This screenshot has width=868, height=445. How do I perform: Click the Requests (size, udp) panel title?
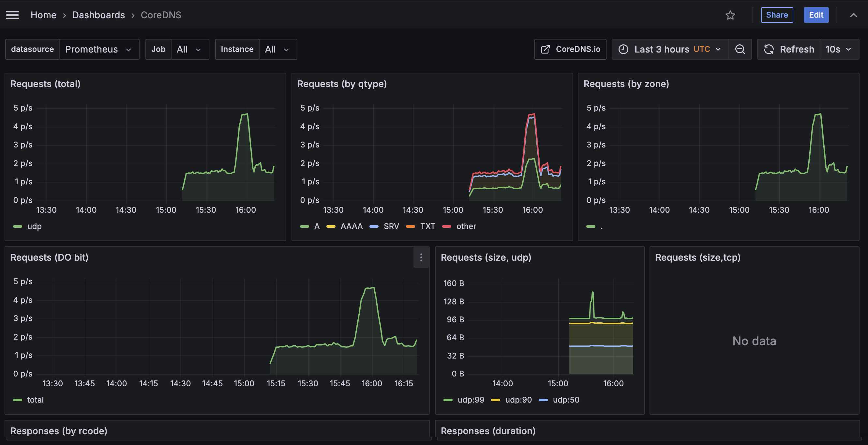point(486,257)
